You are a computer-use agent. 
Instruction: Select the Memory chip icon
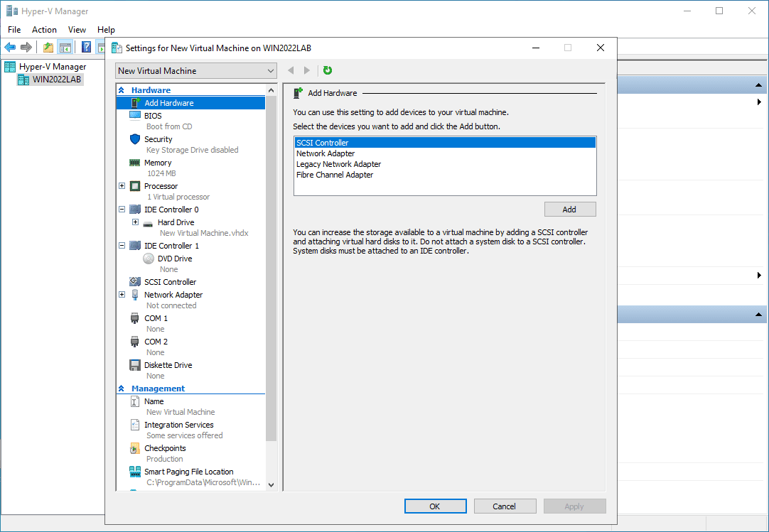[135, 163]
